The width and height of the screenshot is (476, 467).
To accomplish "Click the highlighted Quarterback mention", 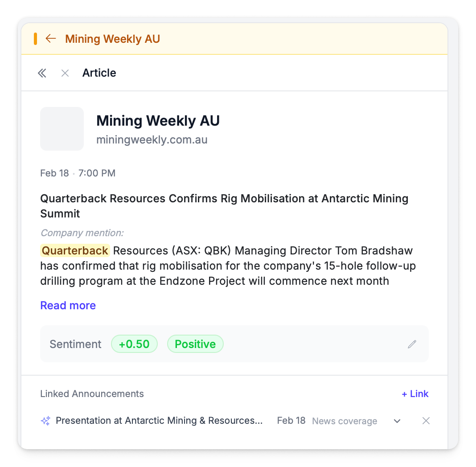I will (75, 250).
